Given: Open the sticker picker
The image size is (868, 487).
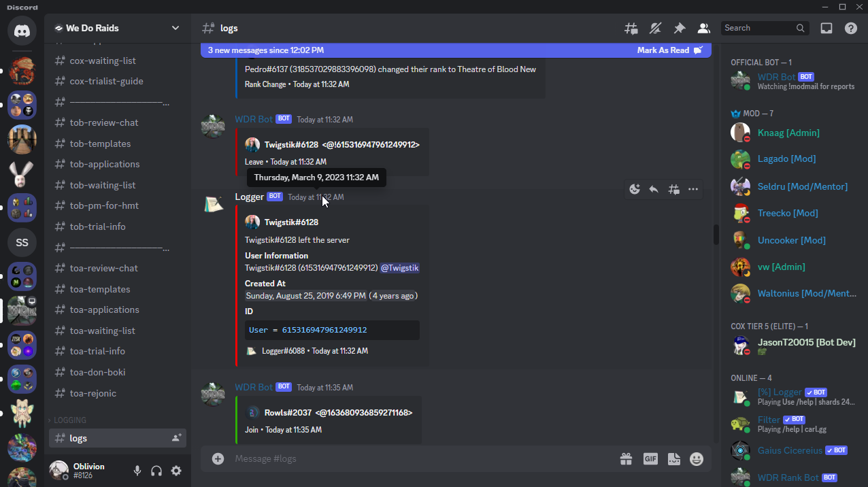Looking at the screenshot, I should 673,458.
